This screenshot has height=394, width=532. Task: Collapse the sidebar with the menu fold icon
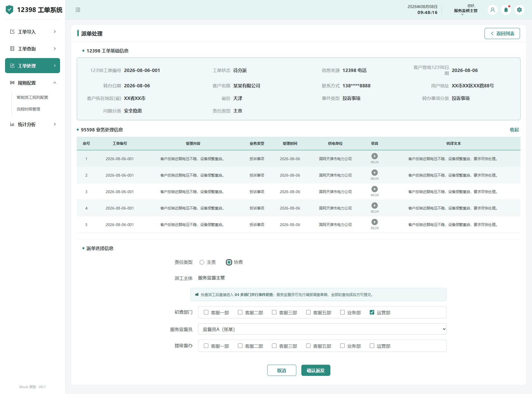pyautogui.click(x=78, y=10)
